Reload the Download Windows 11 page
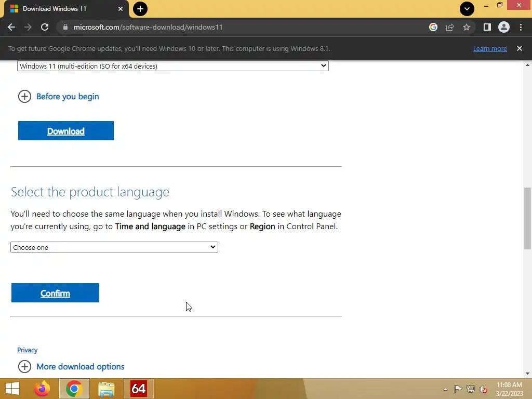 [45, 27]
